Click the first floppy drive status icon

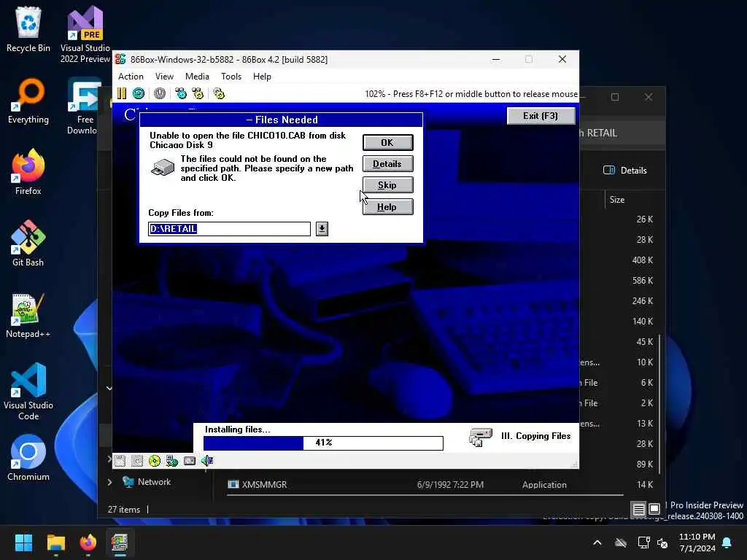[120, 461]
